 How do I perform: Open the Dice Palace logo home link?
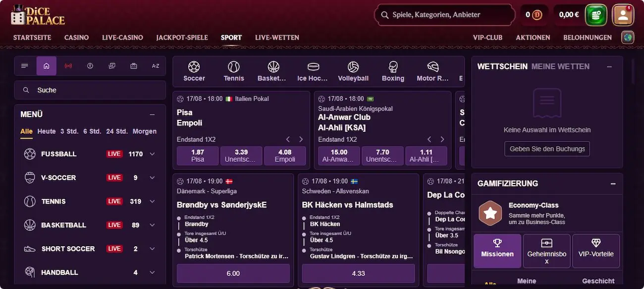(38, 15)
